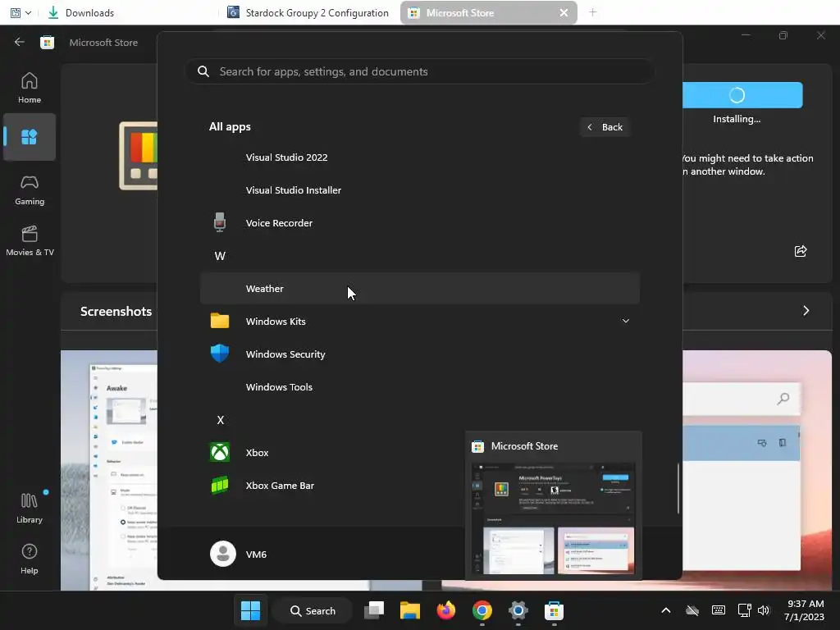Open the Awake settings screenshot thumbnail

tap(109, 470)
